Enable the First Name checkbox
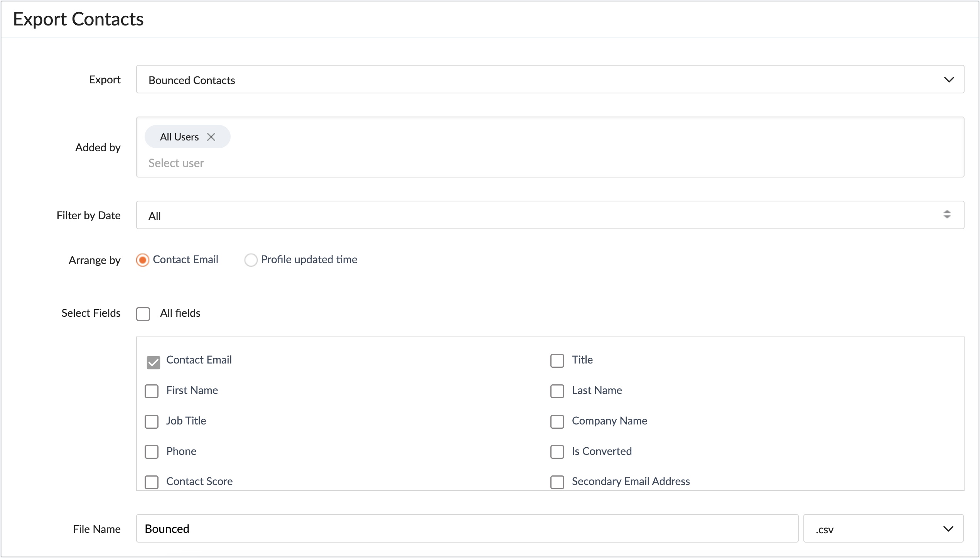 153,390
